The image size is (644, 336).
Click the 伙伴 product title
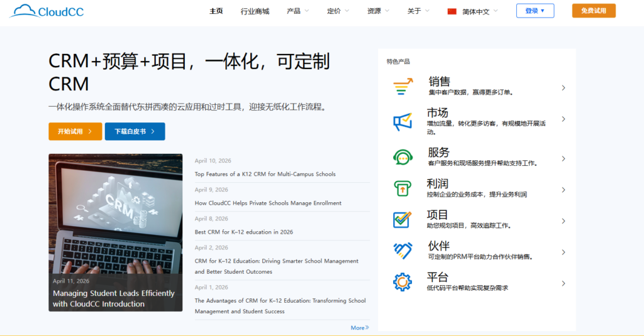(438, 246)
